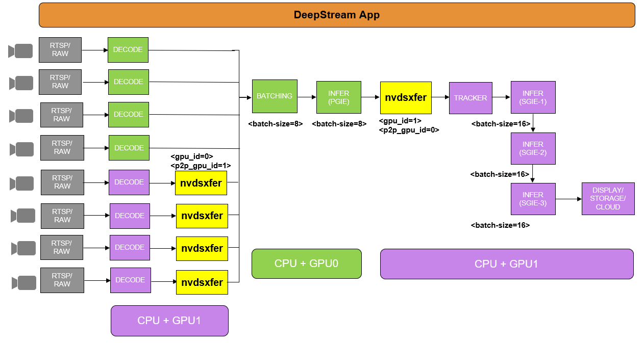Screen dimensions: 644x343
Task: Select the purple TRACKER block
Action: click(x=470, y=98)
